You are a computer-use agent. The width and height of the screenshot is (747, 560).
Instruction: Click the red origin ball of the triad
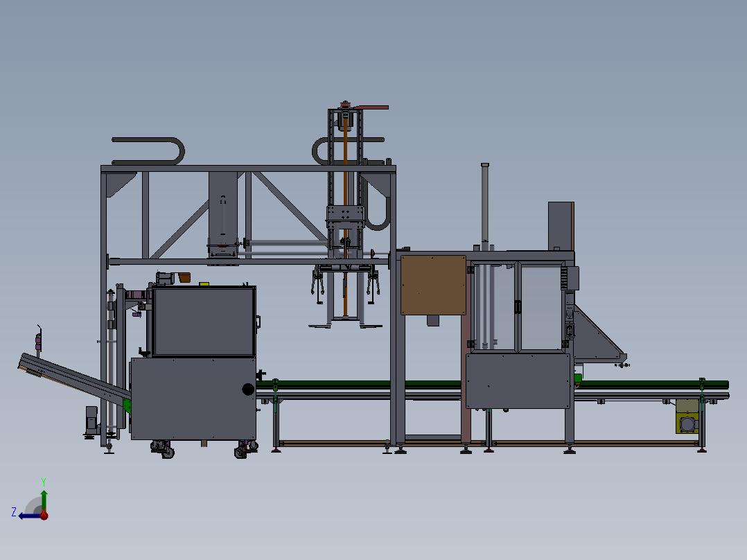pos(44,515)
